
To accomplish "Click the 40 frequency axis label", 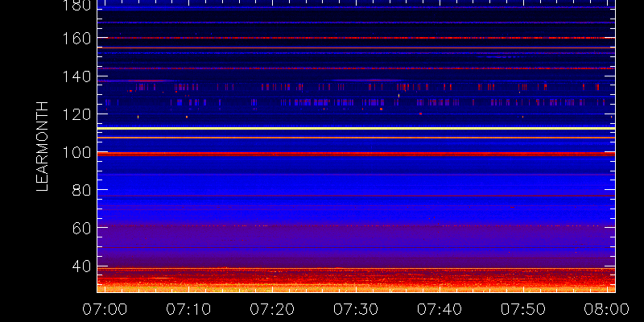I will (81, 266).
